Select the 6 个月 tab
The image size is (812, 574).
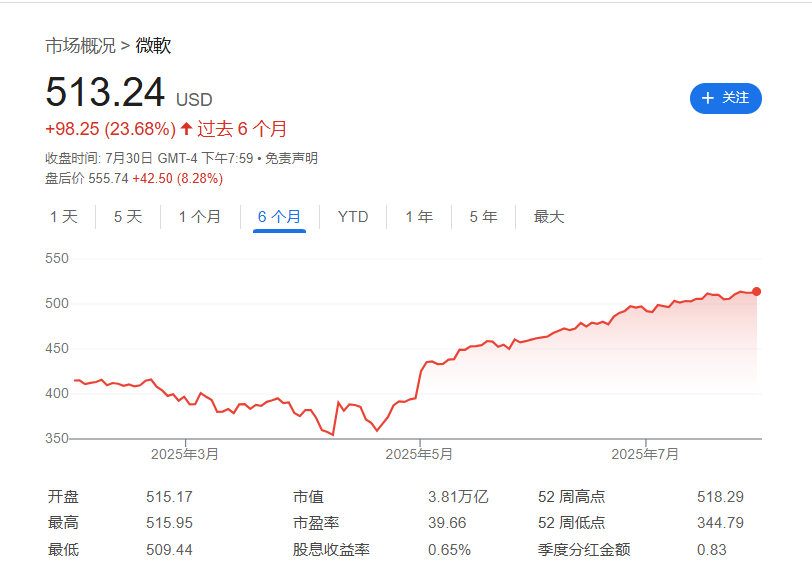pyautogui.click(x=279, y=217)
